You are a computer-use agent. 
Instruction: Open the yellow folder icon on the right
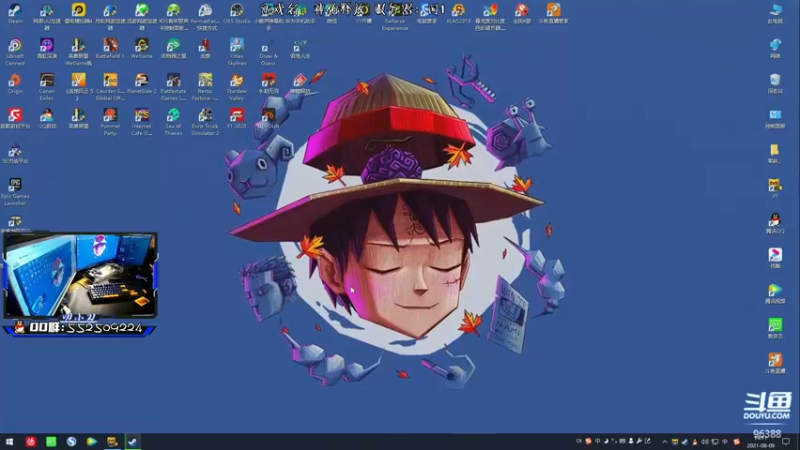775,154
